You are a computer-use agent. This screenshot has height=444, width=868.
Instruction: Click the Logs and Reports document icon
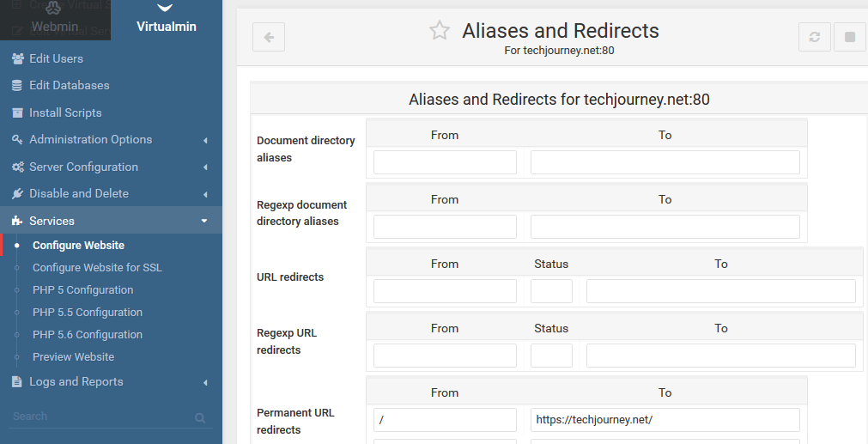[17, 382]
